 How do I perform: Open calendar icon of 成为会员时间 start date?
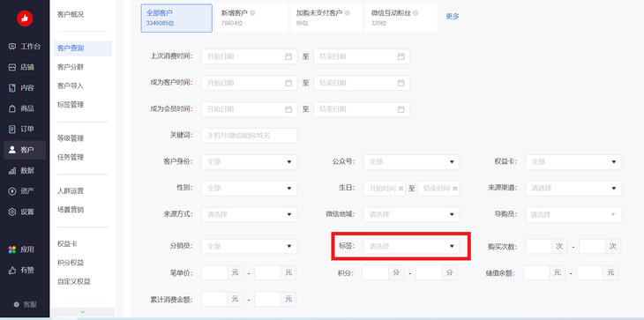click(288, 109)
